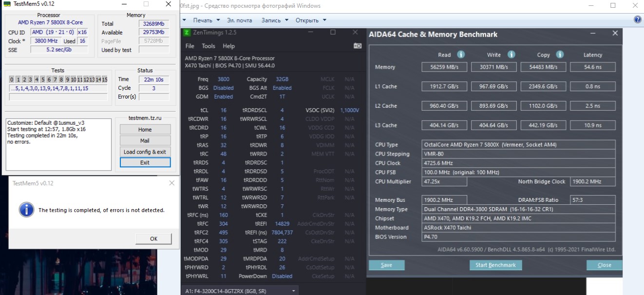The height and width of the screenshot is (295, 644).
Task: Click the Motherboard ASRock X470 Taichi field
Action: click(x=519, y=228)
